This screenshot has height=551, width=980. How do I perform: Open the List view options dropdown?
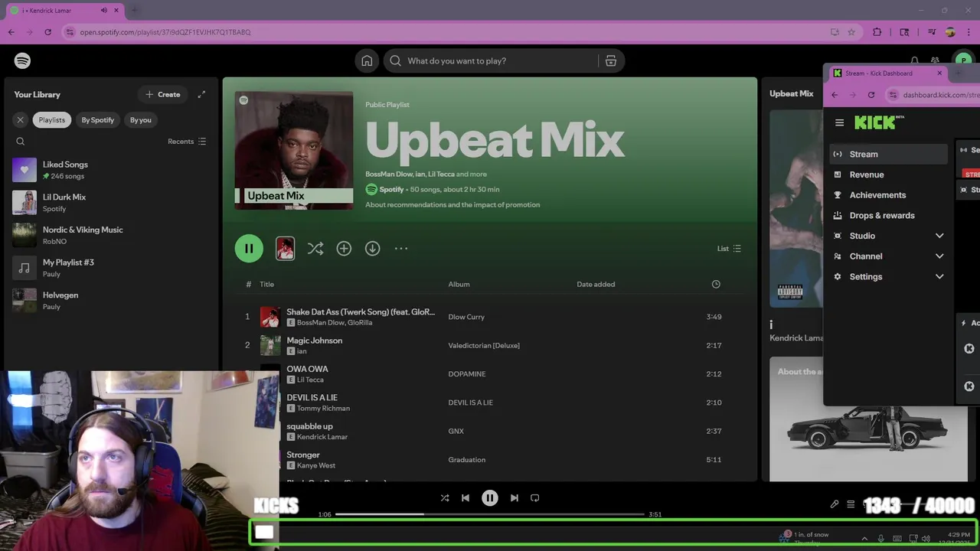point(729,249)
